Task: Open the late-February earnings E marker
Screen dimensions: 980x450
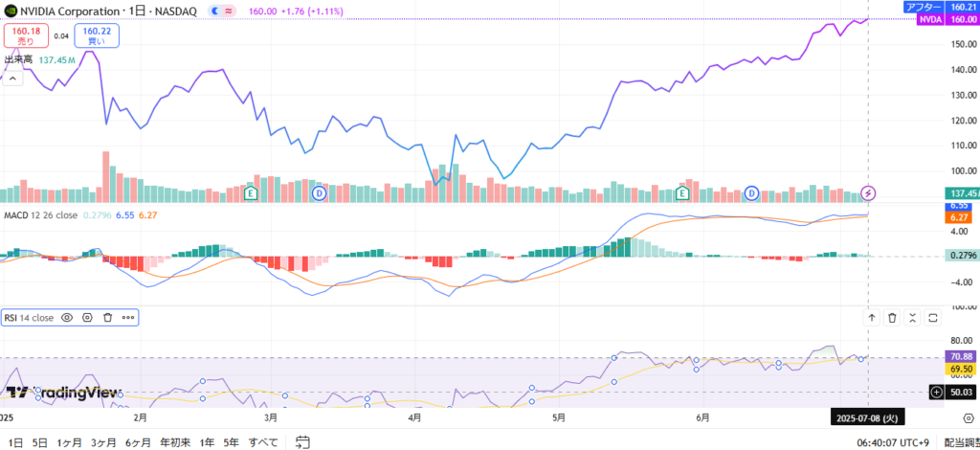Action: click(x=251, y=193)
